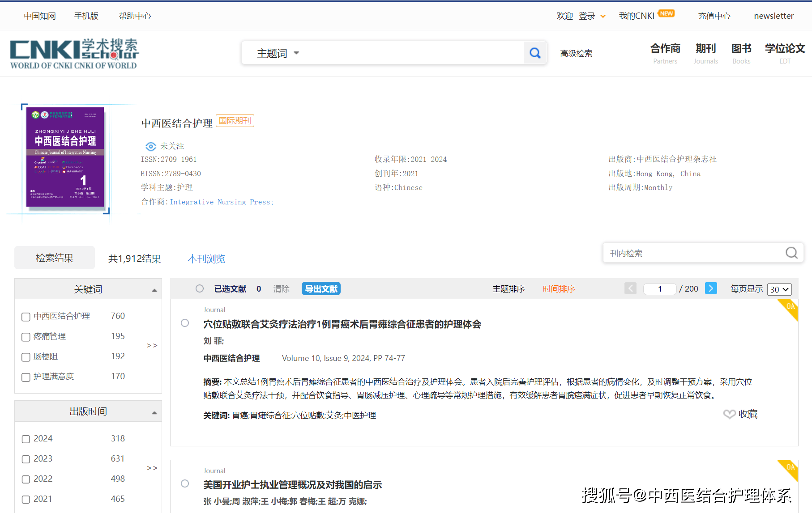Image resolution: width=812 pixels, height=513 pixels.
Task: Open the 充值中心 link
Action: [x=714, y=16]
